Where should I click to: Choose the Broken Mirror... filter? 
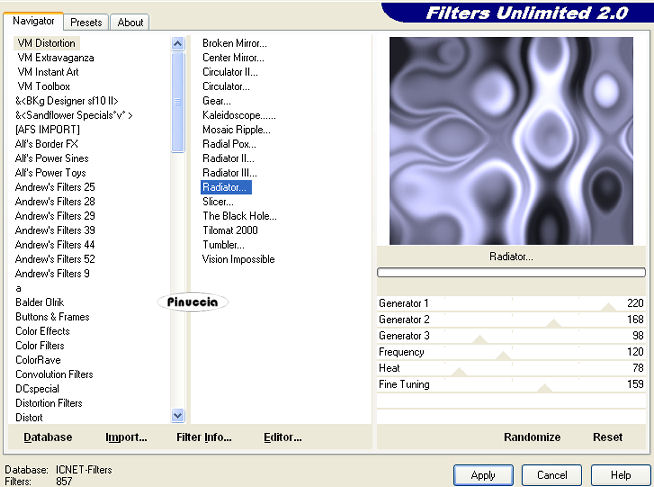click(234, 43)
